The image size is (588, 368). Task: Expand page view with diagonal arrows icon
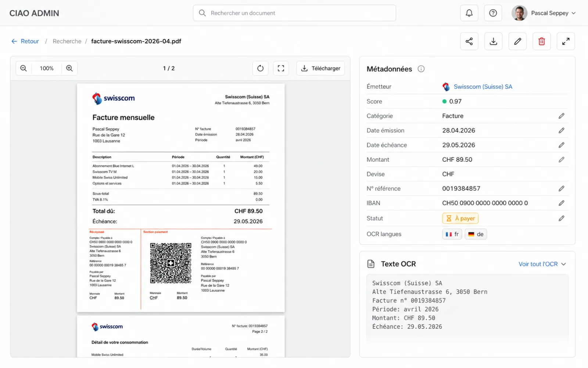point(566,42)
